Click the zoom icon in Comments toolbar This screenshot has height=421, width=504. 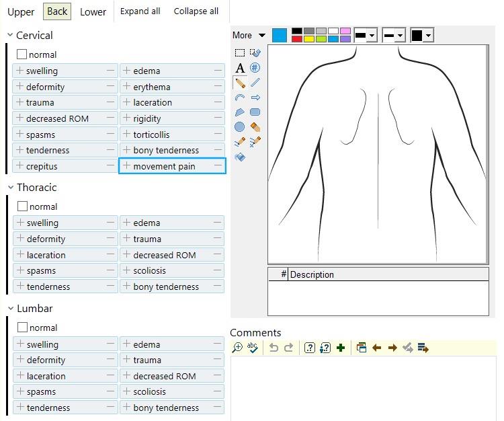click(237, 348)
